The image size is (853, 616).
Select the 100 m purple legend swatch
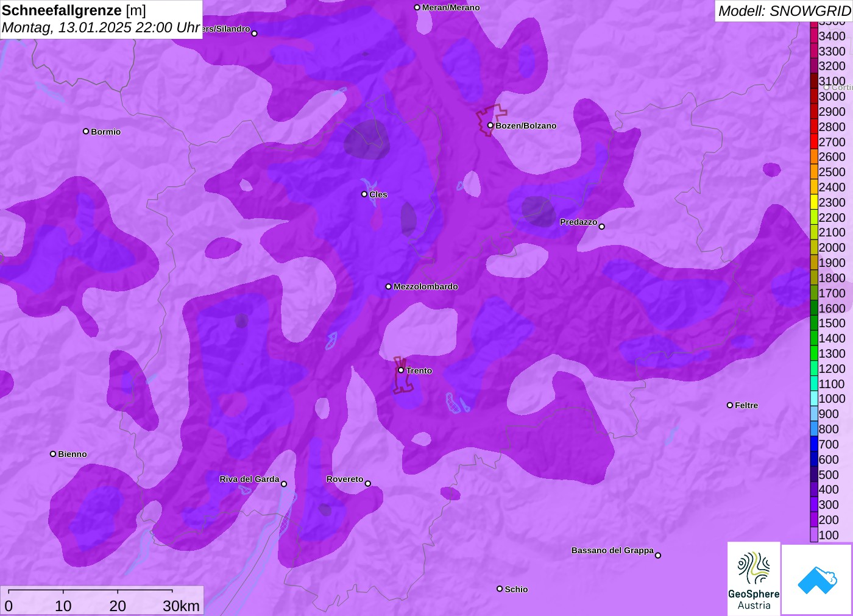tap(814, 535)
